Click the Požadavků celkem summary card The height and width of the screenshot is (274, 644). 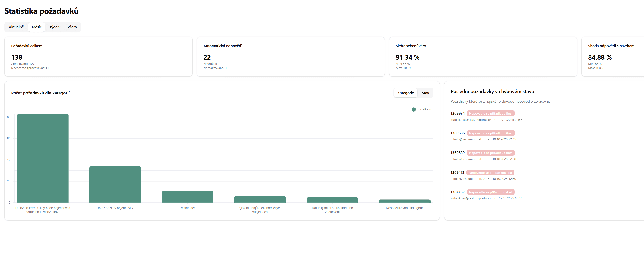(x=98, y=57)
